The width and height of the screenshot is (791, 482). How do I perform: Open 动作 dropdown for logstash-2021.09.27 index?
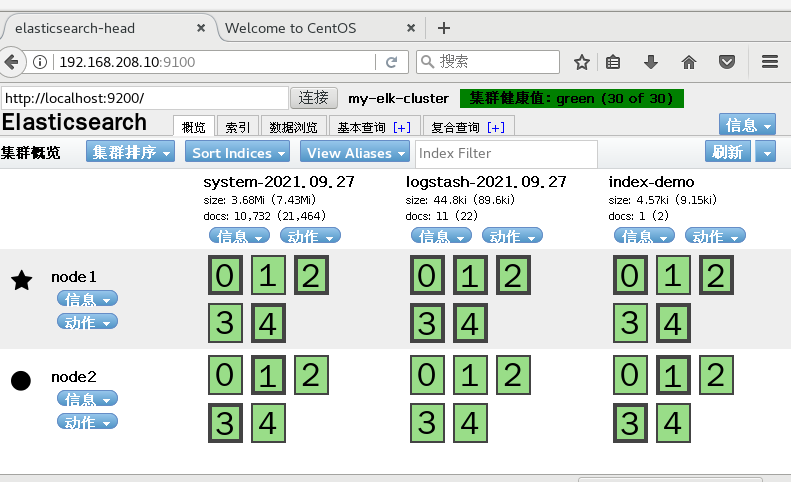(x=512, y=235)
